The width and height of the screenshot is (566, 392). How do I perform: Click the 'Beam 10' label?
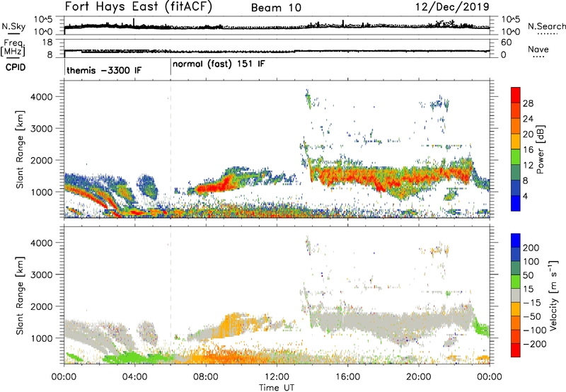coord(276,8)
